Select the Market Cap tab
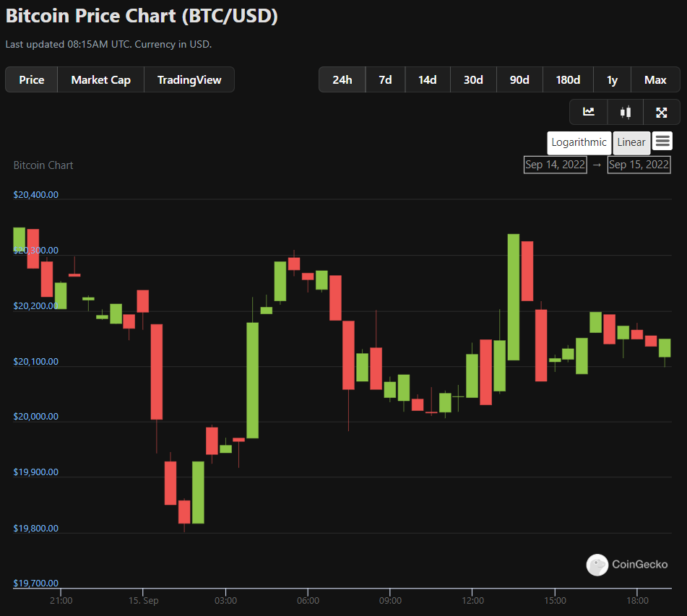The image size is (687, 616). (100, 79)
